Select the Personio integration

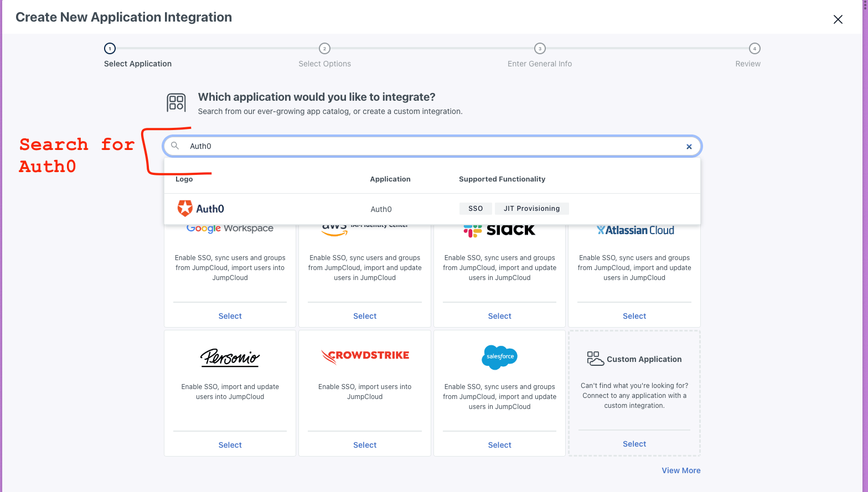point(230,445)
